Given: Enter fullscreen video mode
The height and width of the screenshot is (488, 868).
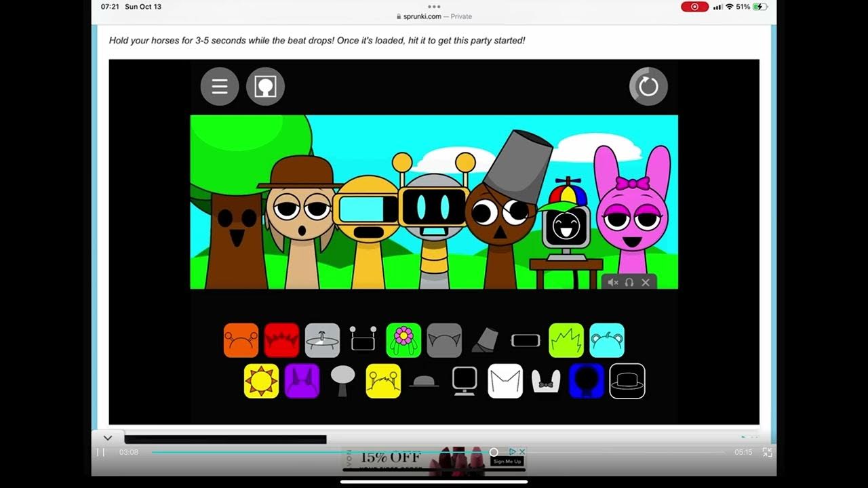Looking at the screenshot, I should point(768,452).
